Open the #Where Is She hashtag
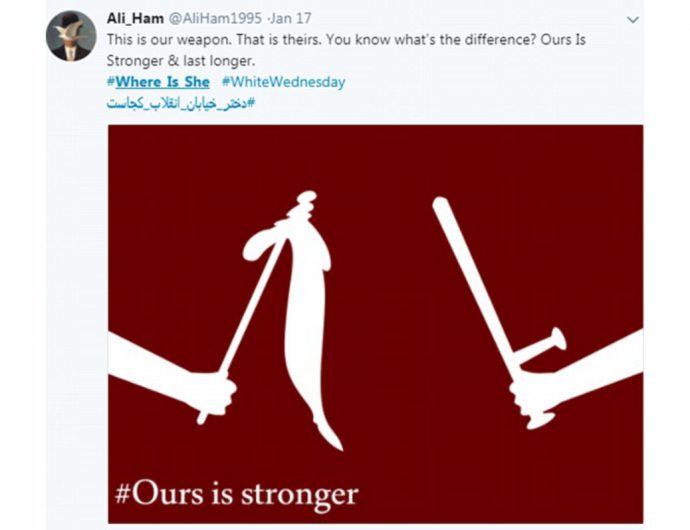690x530 pixels. 158,82
